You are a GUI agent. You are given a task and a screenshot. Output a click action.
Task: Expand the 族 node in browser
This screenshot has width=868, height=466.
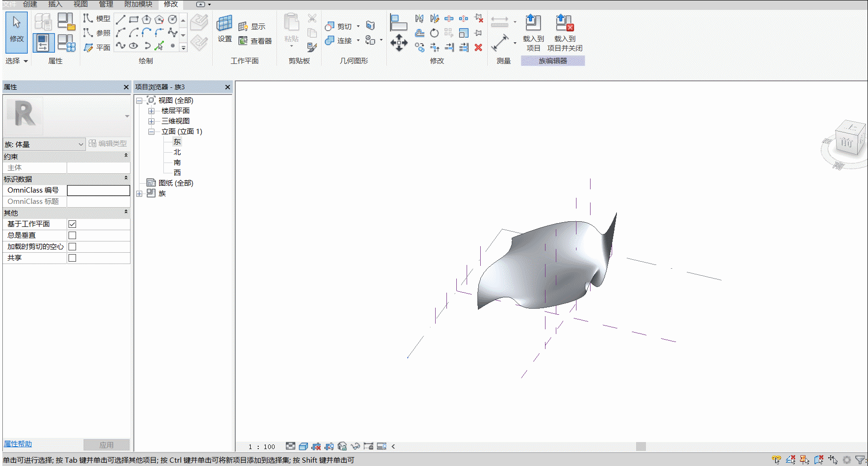(139, 194)
